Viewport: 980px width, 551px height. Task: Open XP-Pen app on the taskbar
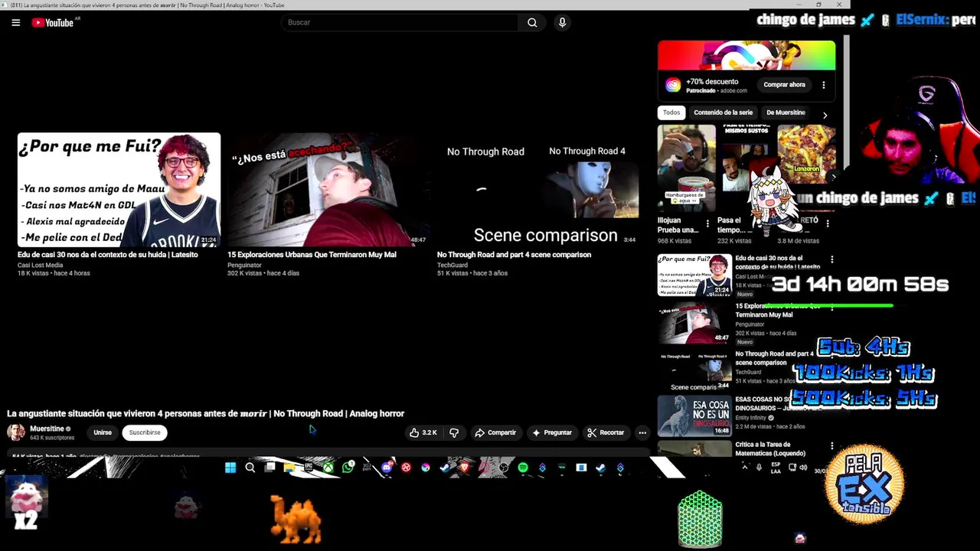point(367,468)
